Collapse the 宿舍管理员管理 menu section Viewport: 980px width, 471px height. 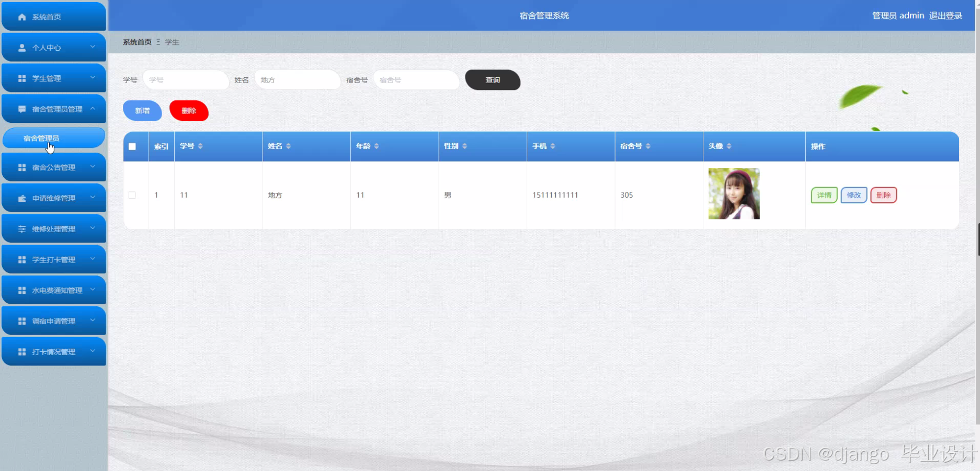53,109
